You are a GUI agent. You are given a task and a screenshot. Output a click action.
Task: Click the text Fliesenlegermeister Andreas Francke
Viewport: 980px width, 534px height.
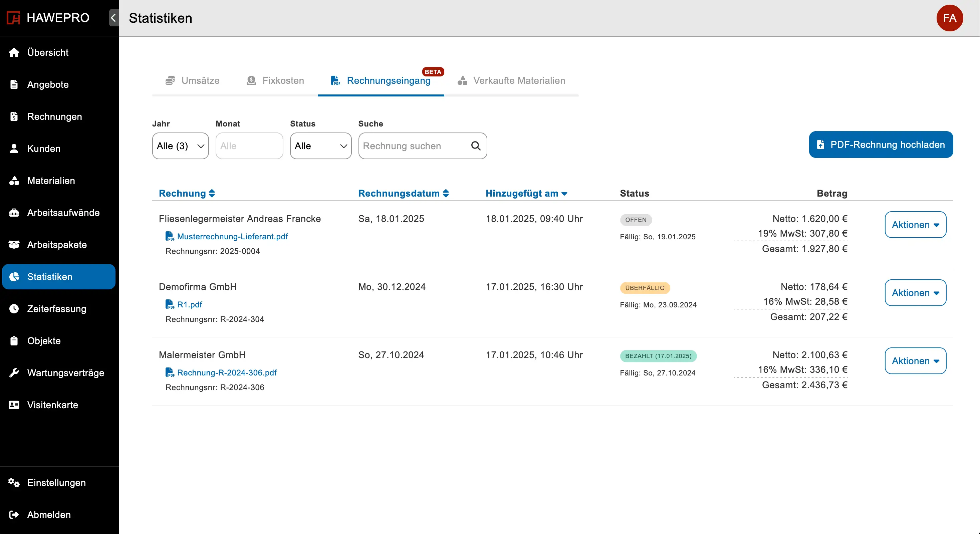pos(240,219)
